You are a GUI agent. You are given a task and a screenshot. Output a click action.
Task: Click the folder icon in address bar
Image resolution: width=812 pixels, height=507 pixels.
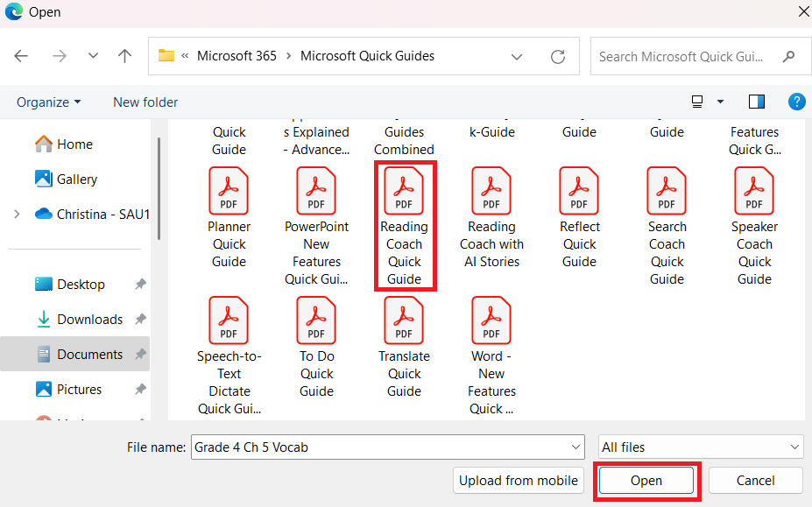[166, 55]
